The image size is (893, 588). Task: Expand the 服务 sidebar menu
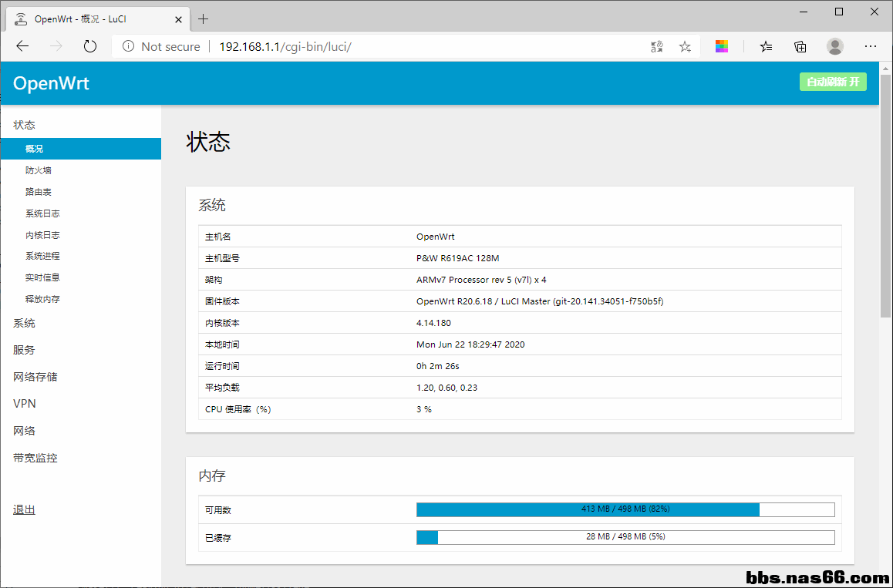[x=24, y=350]
